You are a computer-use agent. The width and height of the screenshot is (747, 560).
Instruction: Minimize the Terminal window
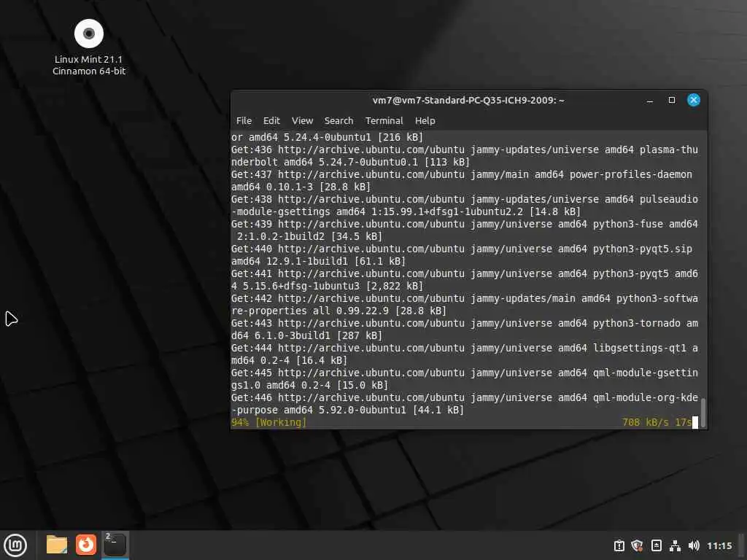[x=650, y=100]
